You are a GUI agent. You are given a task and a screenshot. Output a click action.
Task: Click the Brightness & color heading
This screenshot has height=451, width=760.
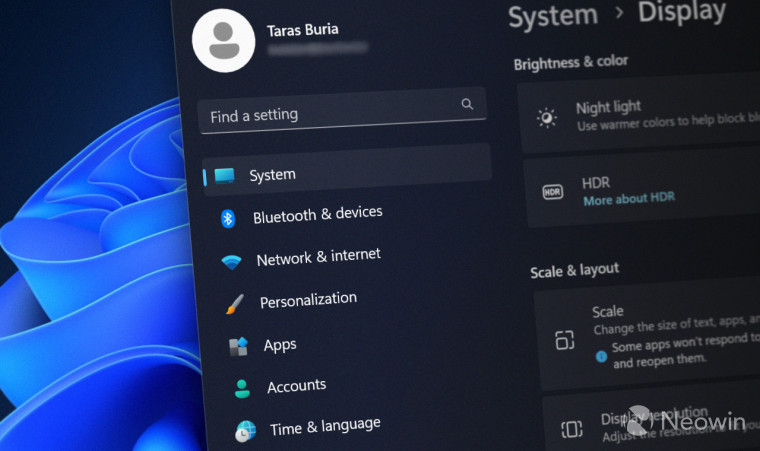coord(571,62)
